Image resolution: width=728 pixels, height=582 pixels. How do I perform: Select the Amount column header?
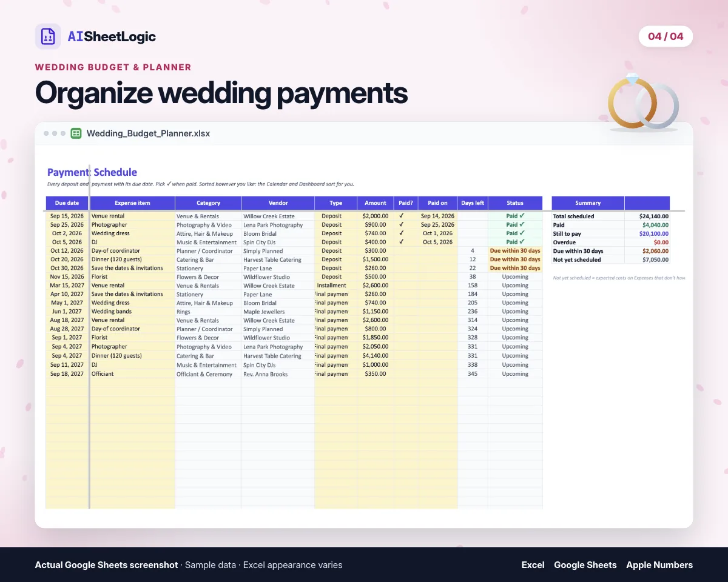[x=376, y=203]
